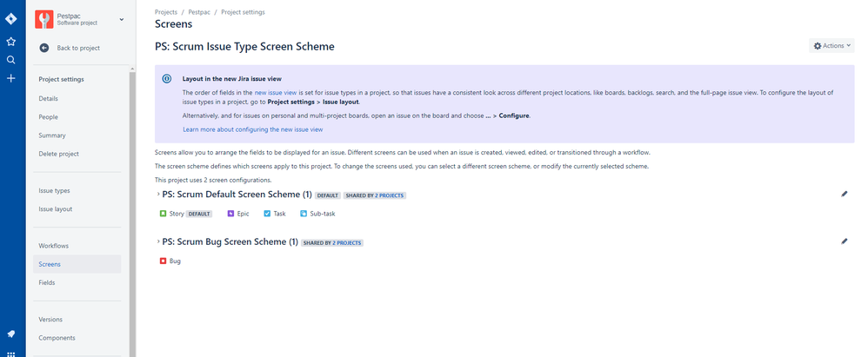Click 'This project uses 2 screen configurations.' text
This screenshot has height=357, width=868.
(213, 180)
